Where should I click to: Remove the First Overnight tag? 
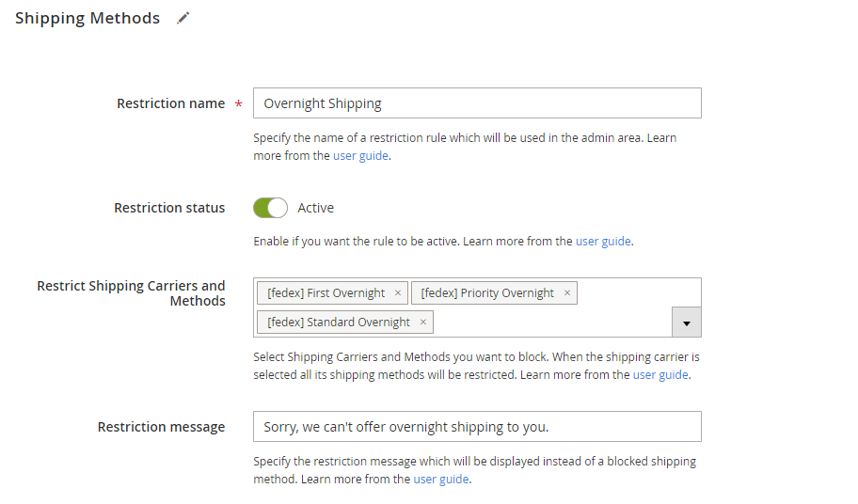398,293
